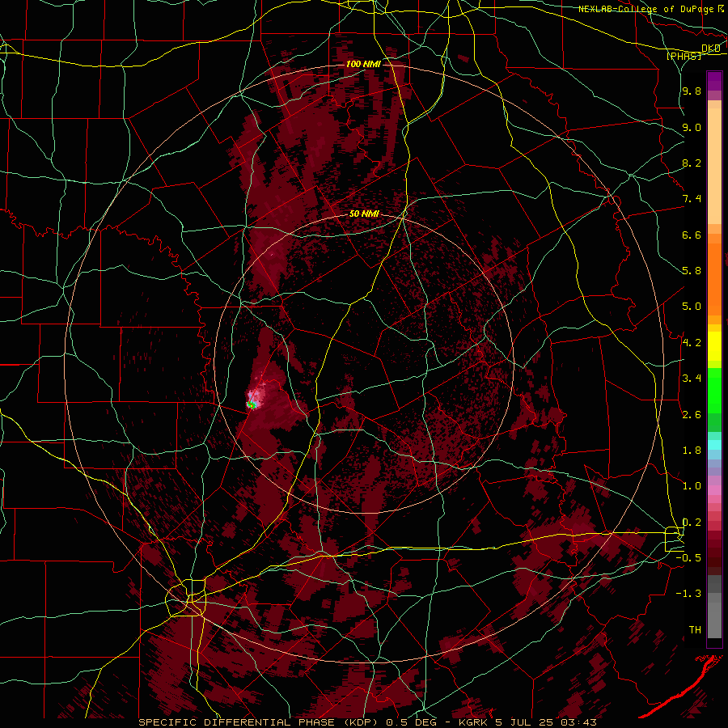Pick the dark orange color bar segment
728x728 pixels.
[x=714, y=278]
